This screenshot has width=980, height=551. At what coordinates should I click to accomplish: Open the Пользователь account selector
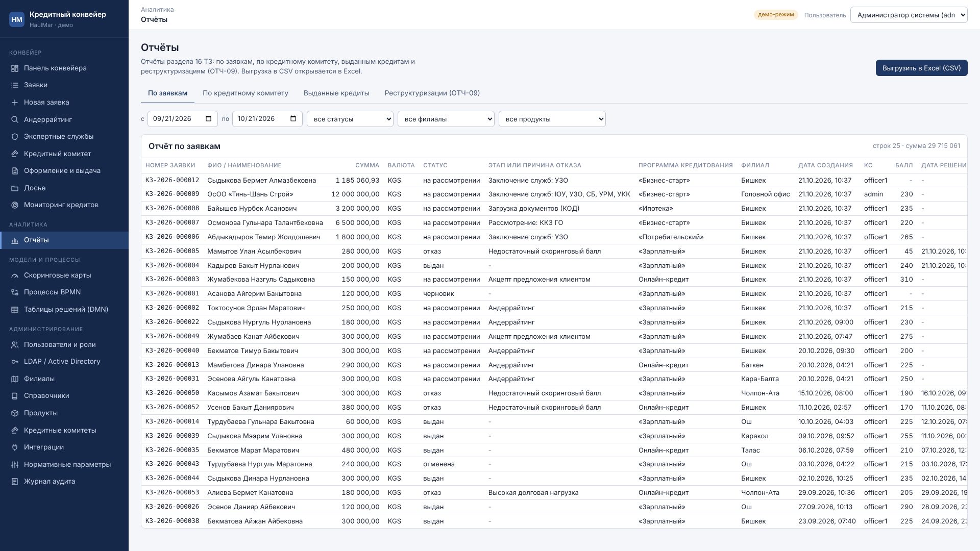coord(909,15)
